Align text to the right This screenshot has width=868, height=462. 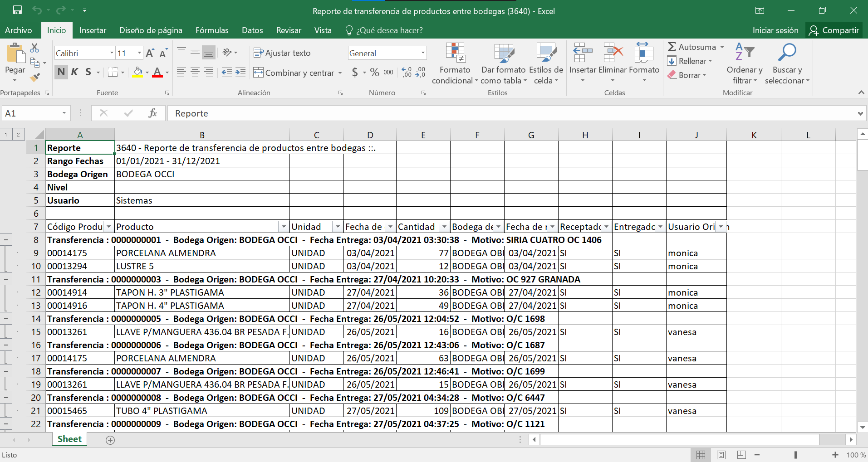(209, 73)
